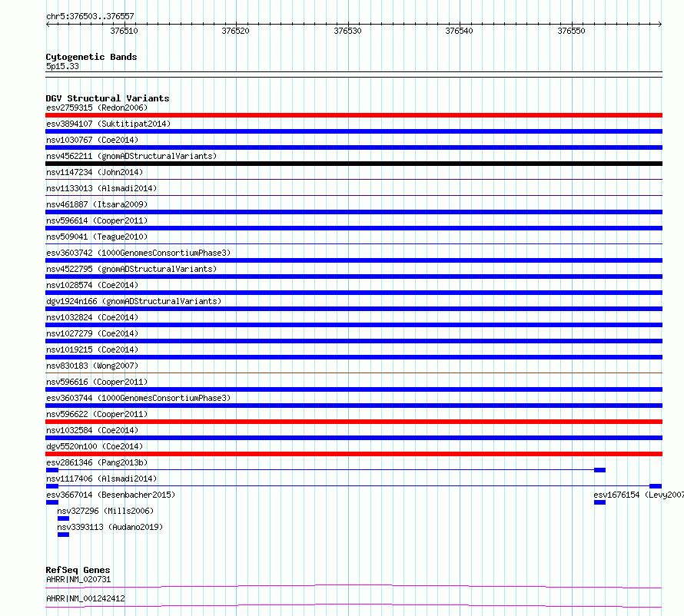Open nsv830183 (Wong2007) variant
Image resolution: width=684 pixels, height=616 pixels.
[92, 366]
